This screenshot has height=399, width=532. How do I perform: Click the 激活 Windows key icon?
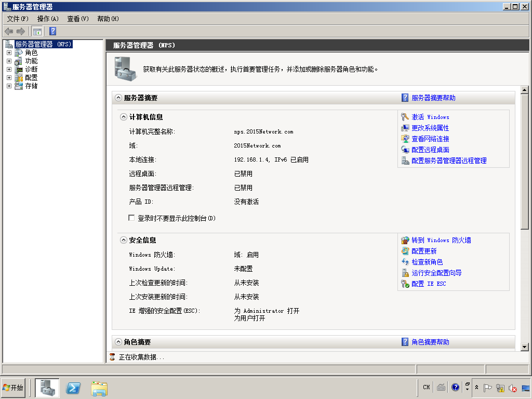coord(405,117)
